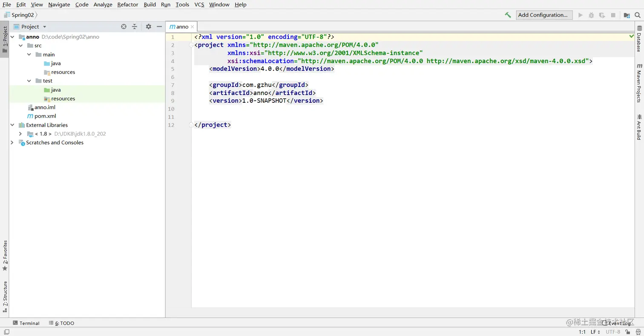Open the Event Log tool window
Viewport: 644px width, 336px height.
[617, 323]
